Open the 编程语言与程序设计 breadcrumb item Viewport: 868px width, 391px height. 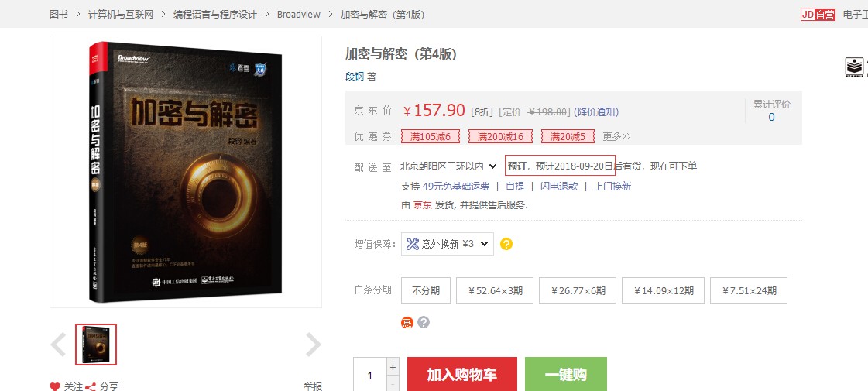click(215, 15)
